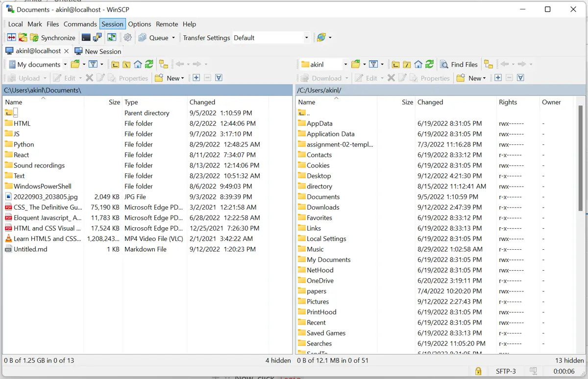588x379 pixels.
Task: Click the Queue toolbar button
Action: click(153, 38)
